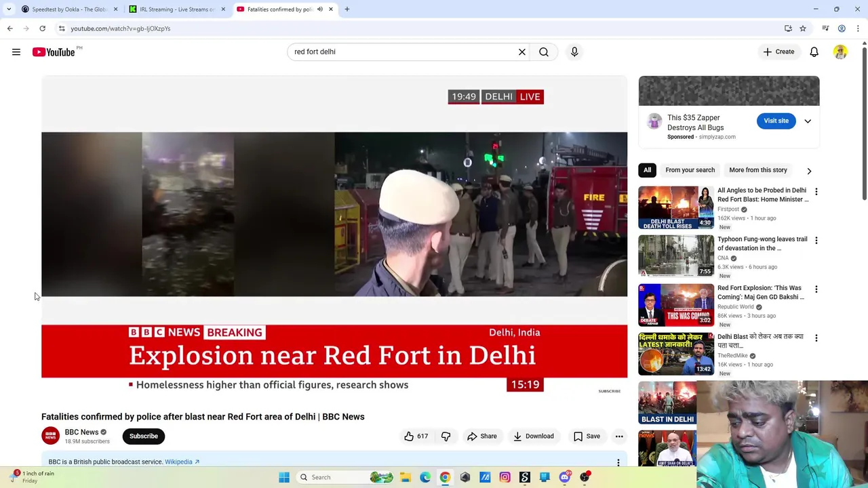Image resolution: width=868 pixels, height=488 pixels.
Task: Open the Chrome tab groups/media control icon
Action: pos(825,28)
